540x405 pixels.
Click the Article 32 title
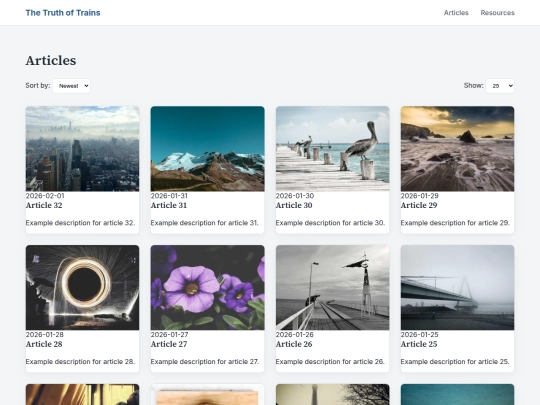(44, 205)
